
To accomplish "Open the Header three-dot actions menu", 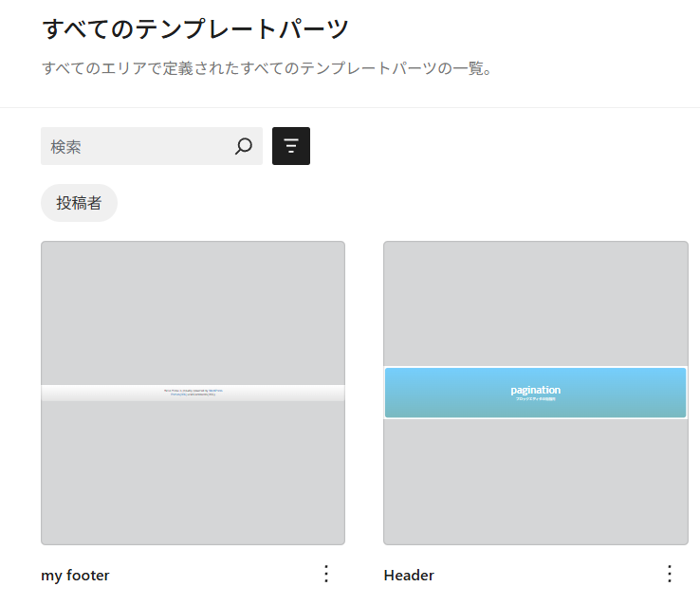I will (x=669, y=574).
